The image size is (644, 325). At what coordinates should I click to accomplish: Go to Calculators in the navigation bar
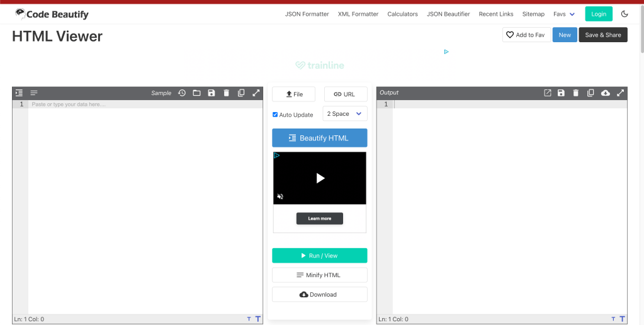tap(402, 14)
